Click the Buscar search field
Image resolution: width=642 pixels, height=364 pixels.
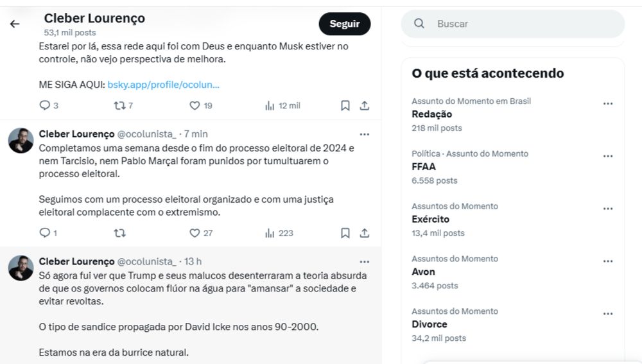512,24
